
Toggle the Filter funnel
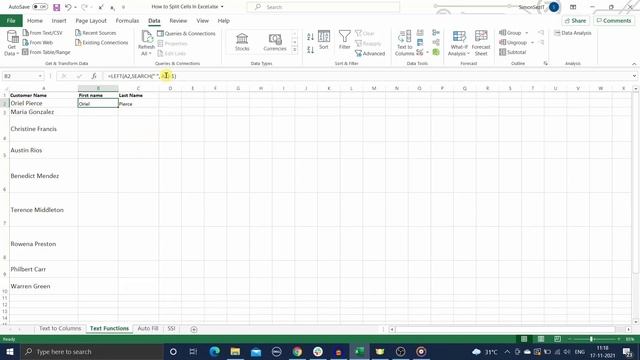[344, 40]
